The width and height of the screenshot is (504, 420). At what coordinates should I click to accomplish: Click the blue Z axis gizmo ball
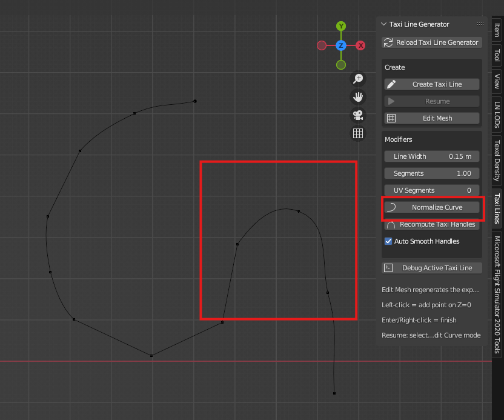341,45
